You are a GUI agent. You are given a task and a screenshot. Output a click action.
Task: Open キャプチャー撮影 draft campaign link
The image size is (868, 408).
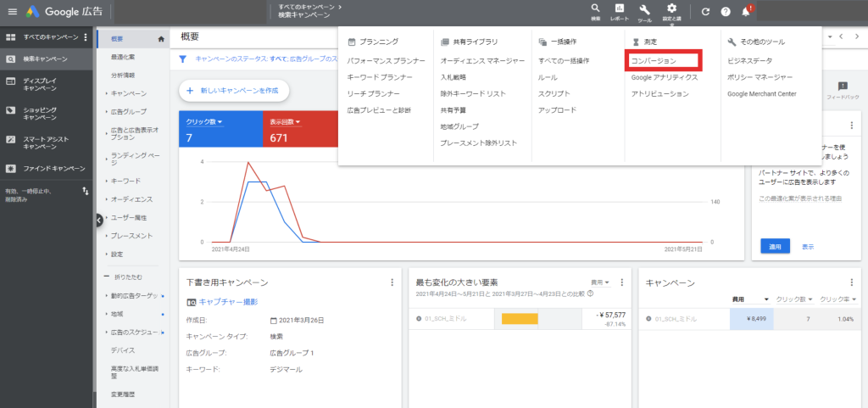click(228, 302)
